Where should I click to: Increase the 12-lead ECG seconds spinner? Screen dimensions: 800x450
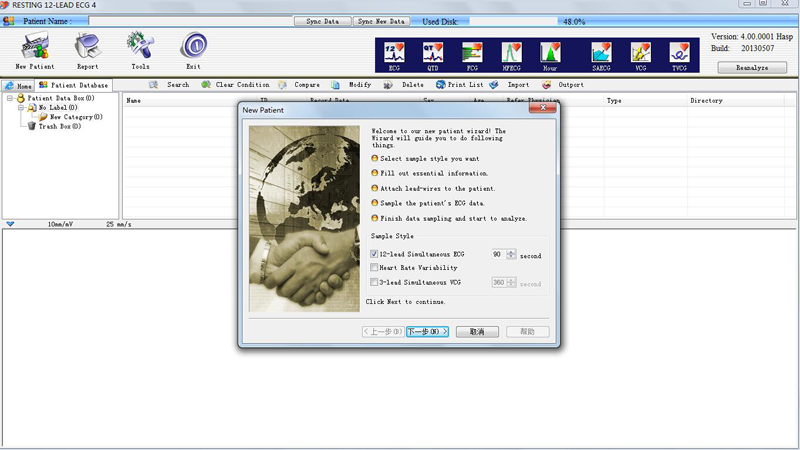[512, 252]
